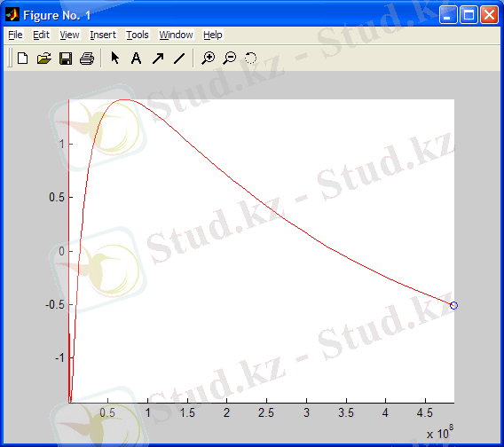Open the Window menu
Image resolution: width=504 pixels, height=447 pixels.
(177, 35)
